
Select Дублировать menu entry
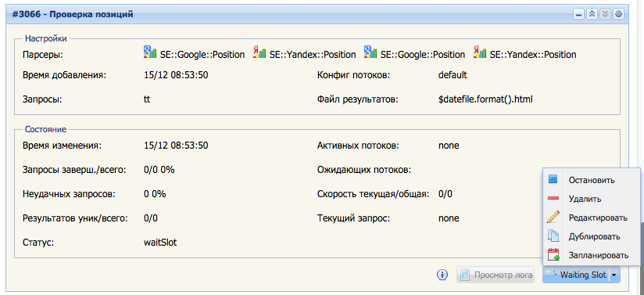pos(592,236)
